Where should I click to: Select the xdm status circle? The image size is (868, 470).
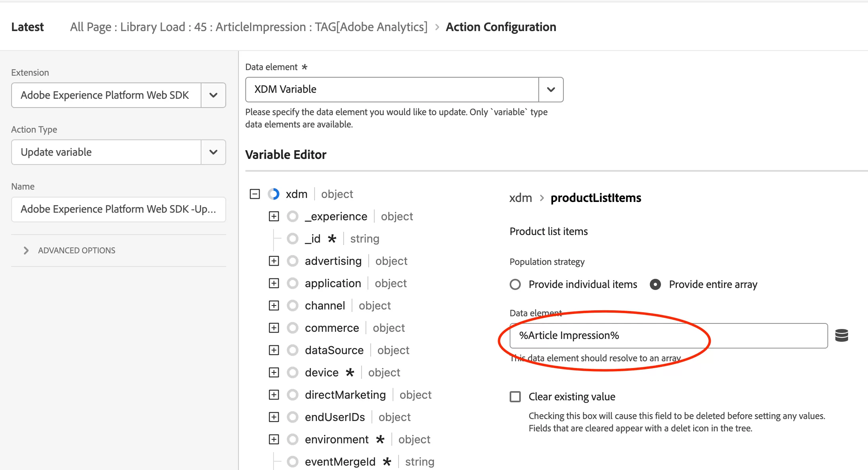[274, 194]
